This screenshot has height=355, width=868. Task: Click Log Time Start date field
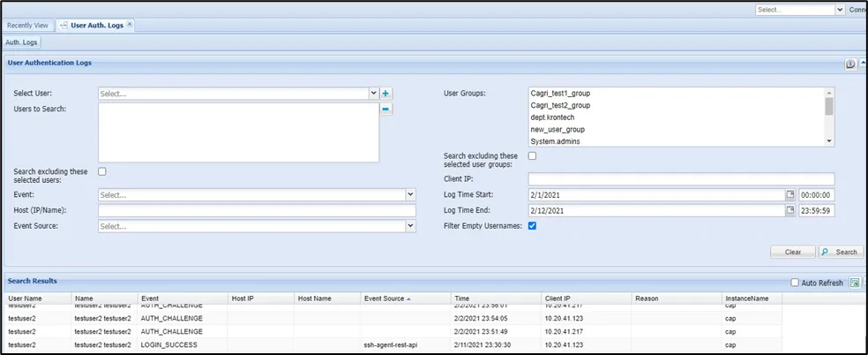656,195
